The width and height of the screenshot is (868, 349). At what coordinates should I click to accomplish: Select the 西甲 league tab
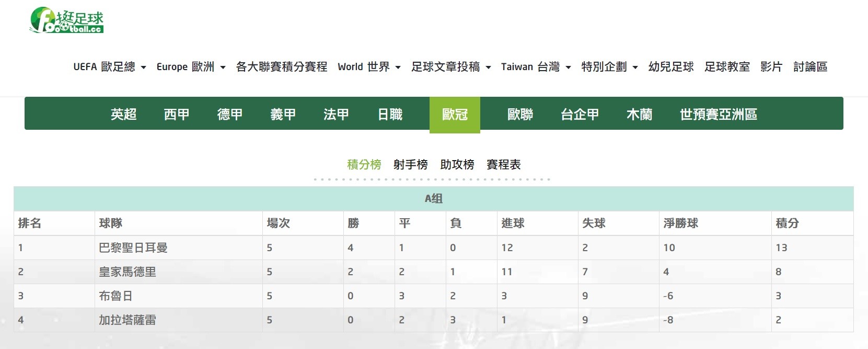177,114
